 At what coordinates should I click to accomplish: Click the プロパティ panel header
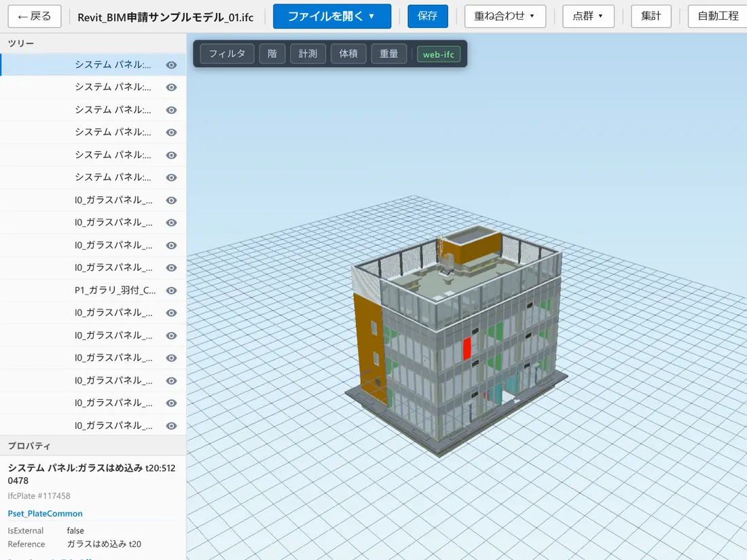pos(93,446)
